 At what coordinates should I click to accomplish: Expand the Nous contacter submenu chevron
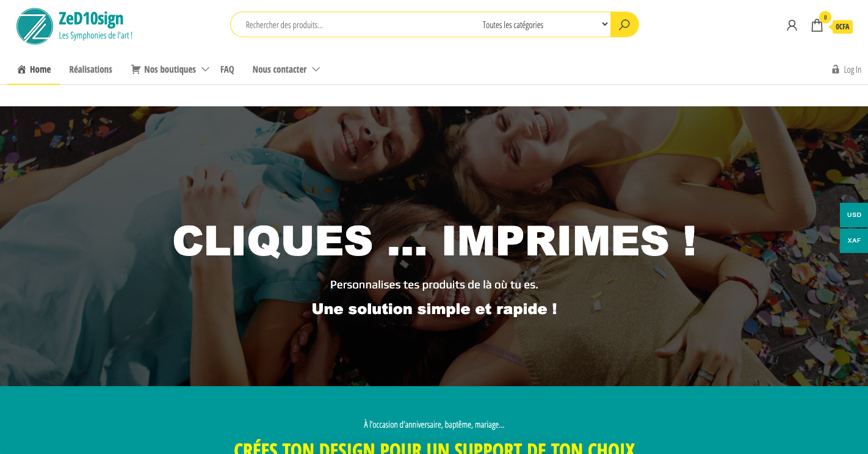tap(316, 69)
